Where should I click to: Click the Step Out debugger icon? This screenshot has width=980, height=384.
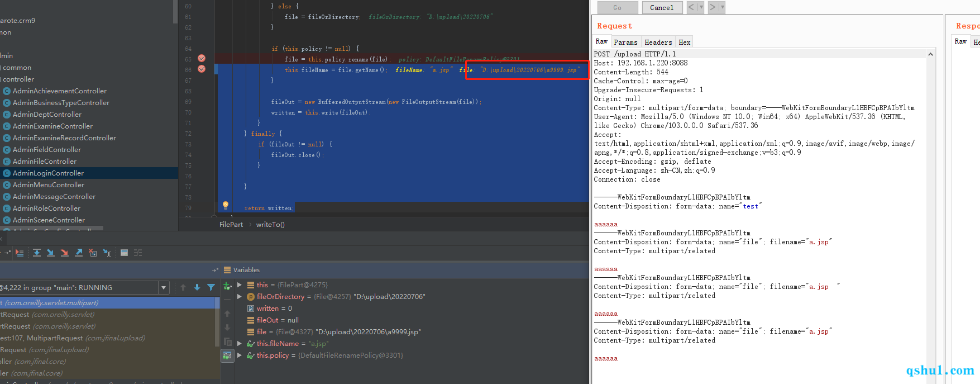[x=79, y=253]
